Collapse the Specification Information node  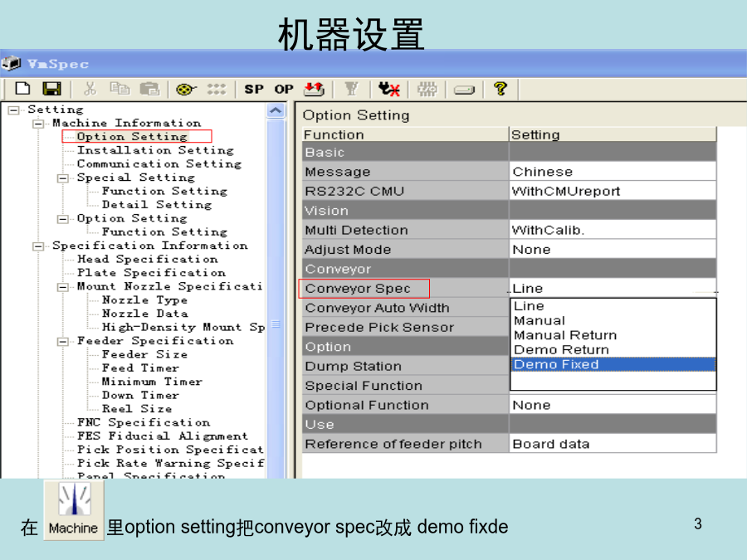(x=38, y=246)
